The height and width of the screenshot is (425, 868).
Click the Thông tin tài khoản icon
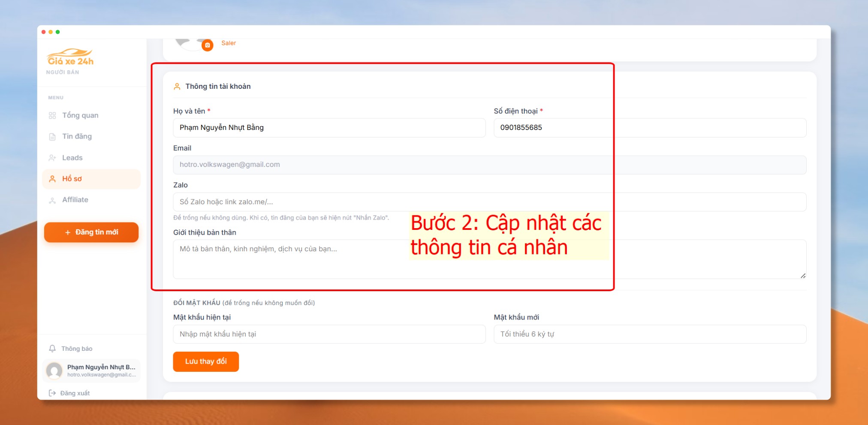pyautogui.click(x=177, y=87)
